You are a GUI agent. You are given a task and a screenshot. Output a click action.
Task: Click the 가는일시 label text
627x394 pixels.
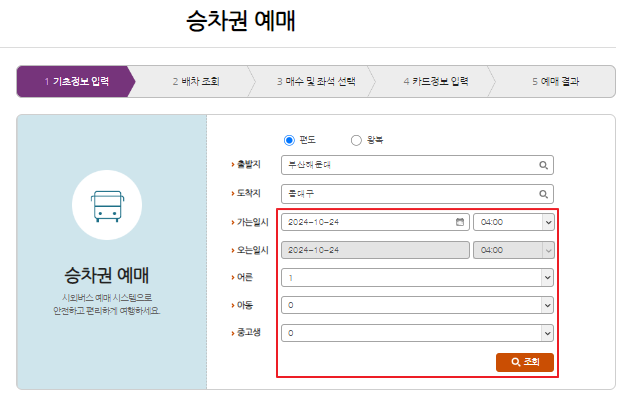252,222
